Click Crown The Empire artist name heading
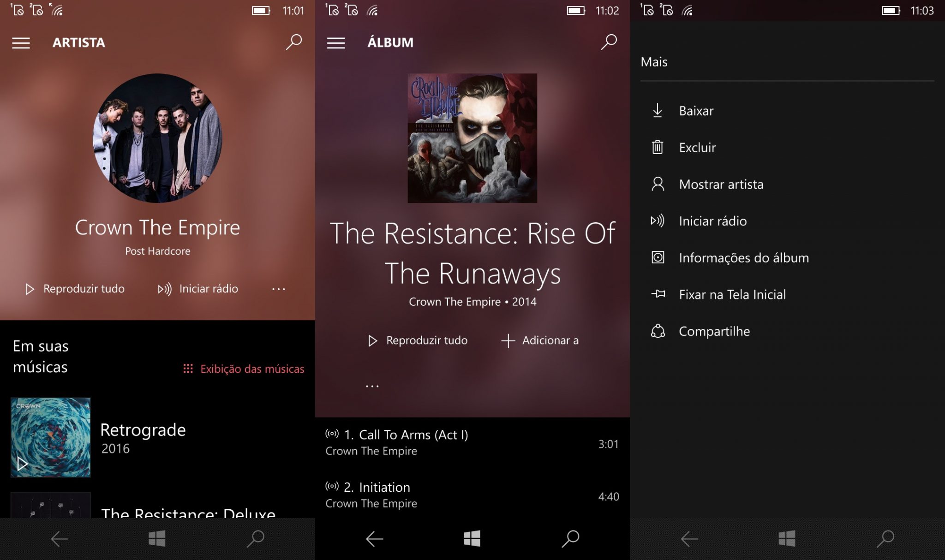 coord(157,227)
